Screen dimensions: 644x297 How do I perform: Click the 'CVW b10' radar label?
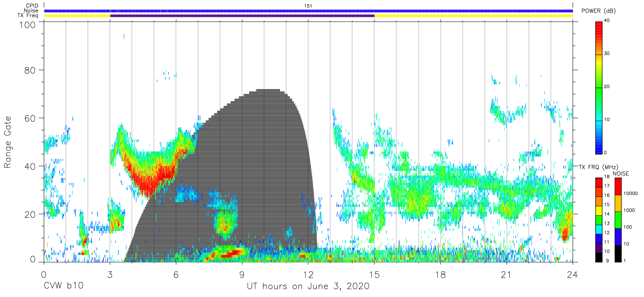[63, 287]
